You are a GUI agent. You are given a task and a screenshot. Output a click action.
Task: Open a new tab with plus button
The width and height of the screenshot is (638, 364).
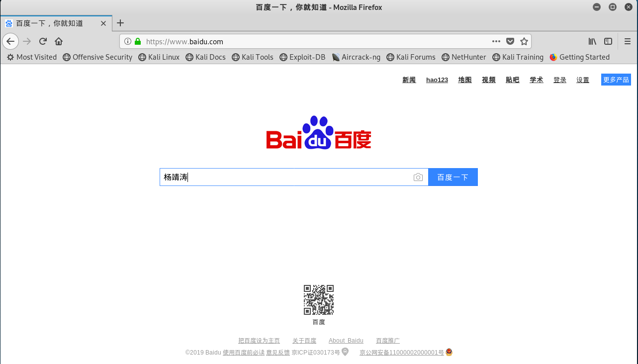coord(120,23)
